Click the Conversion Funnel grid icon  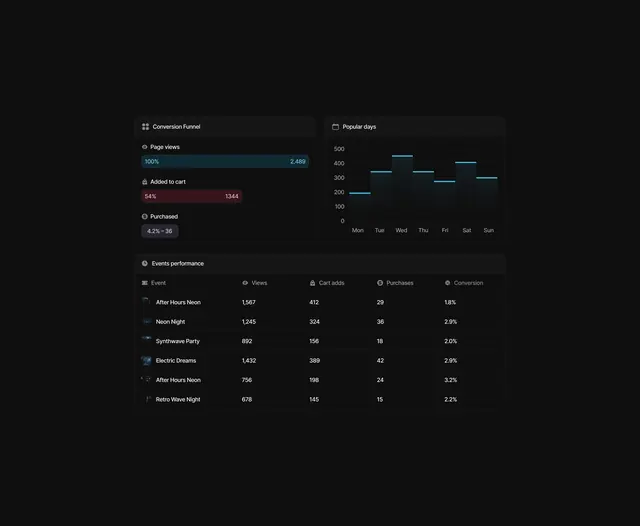tap(145, 127)
